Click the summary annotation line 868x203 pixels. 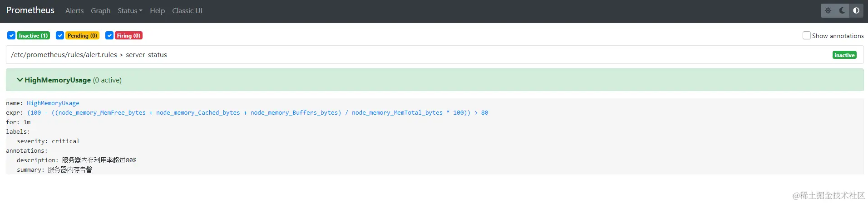click(54, 169)
